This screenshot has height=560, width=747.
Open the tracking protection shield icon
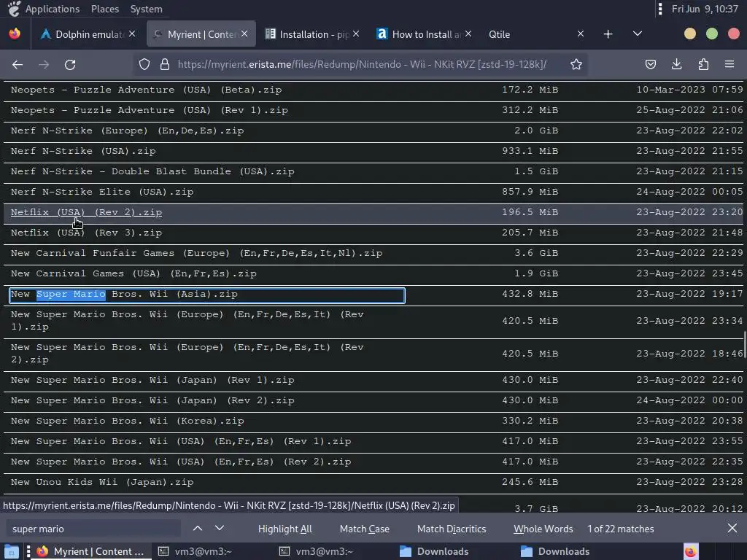(144, 64)
